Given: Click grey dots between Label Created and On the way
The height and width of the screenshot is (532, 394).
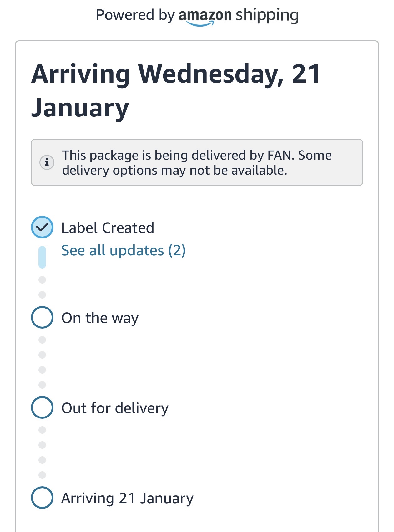Looking at the screenshot, I should coord(42,287).
